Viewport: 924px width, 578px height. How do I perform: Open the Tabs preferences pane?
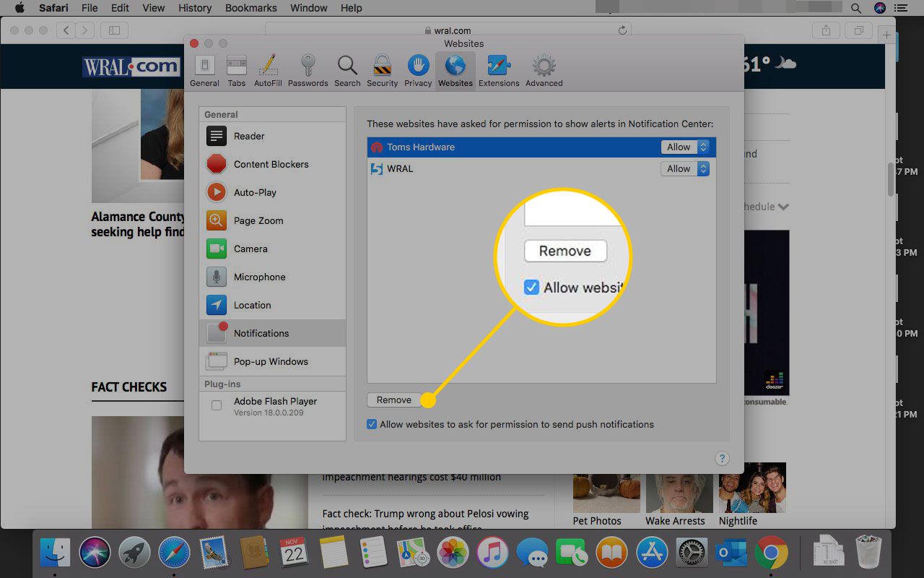[x=237, y=71]
